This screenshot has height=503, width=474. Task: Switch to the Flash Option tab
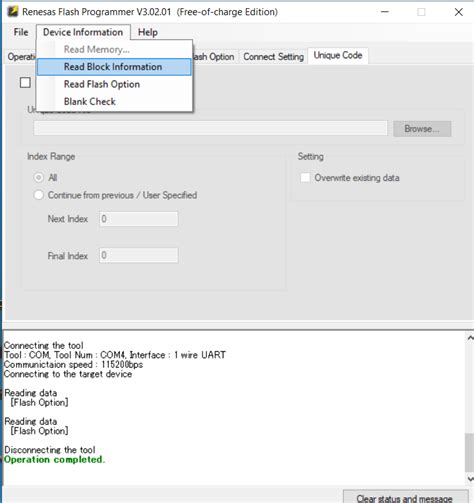(x=214, y=57)
